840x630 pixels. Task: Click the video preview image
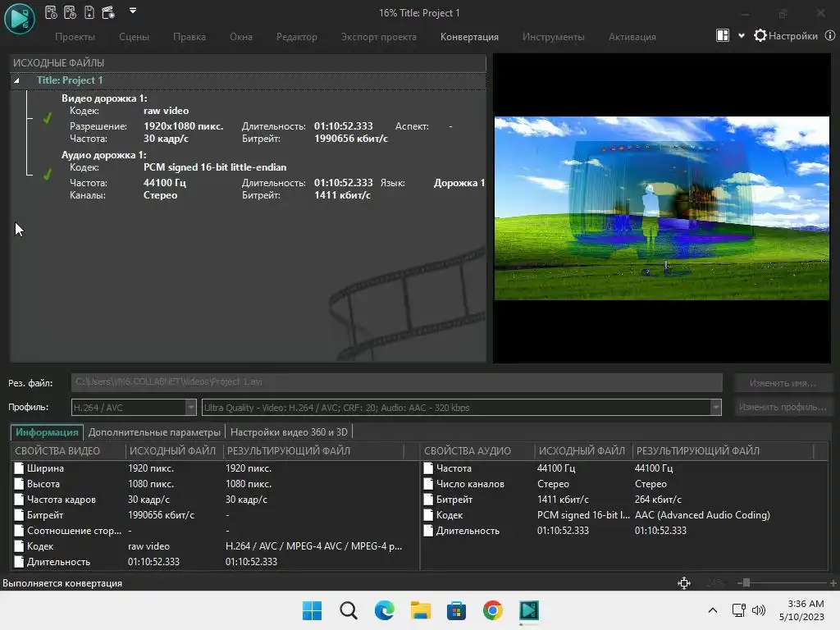point(662,208)
